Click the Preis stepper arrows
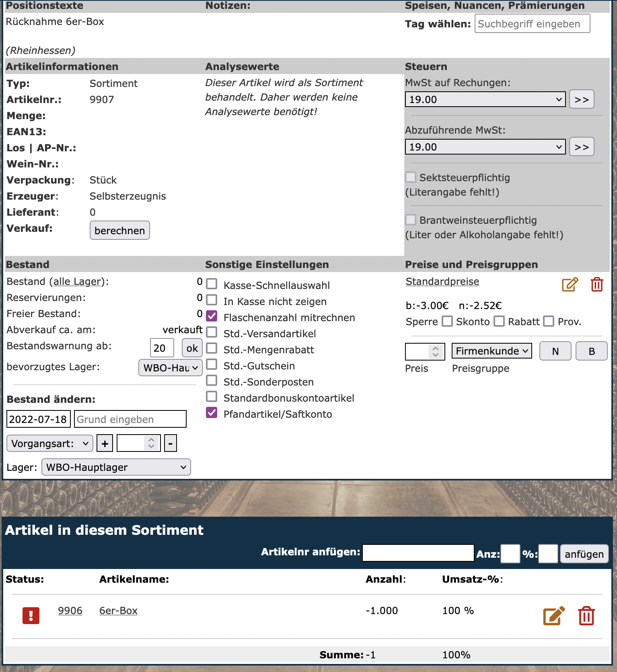This screenshot has width=617, height=672. tap(436, 351)
